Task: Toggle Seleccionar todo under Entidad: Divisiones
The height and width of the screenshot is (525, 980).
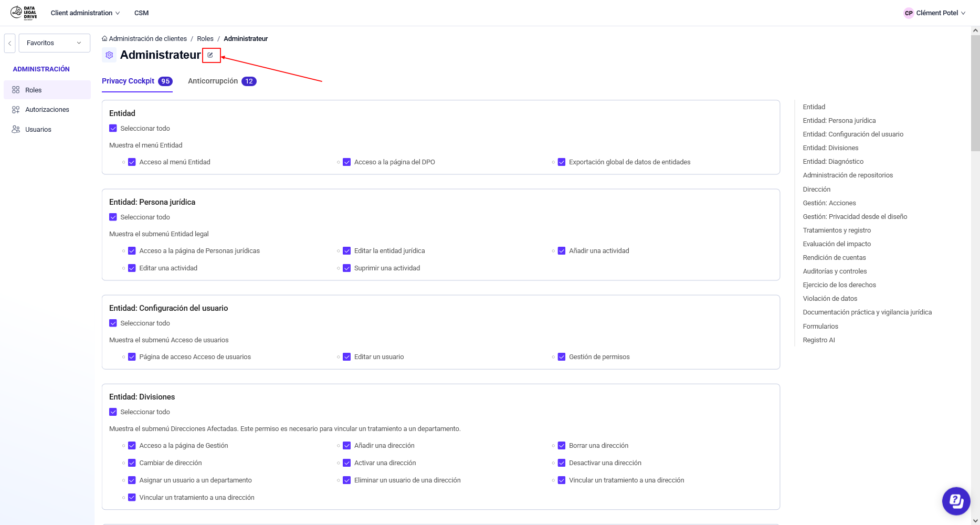Action: 113,412
